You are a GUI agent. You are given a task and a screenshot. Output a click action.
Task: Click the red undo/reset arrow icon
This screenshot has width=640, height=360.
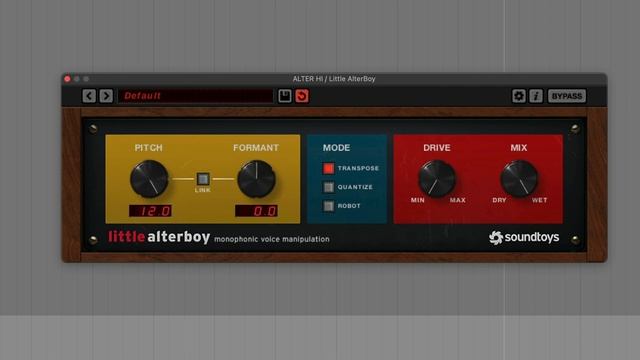pos(302,96)
